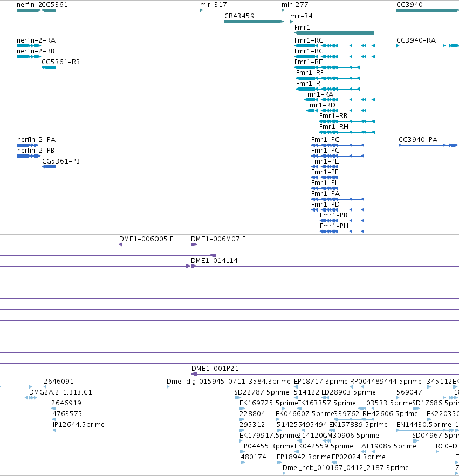Click the Fmr1-RE transcript label
The height and width of the screenshot is (476, 459).
(x=309, y=62)
